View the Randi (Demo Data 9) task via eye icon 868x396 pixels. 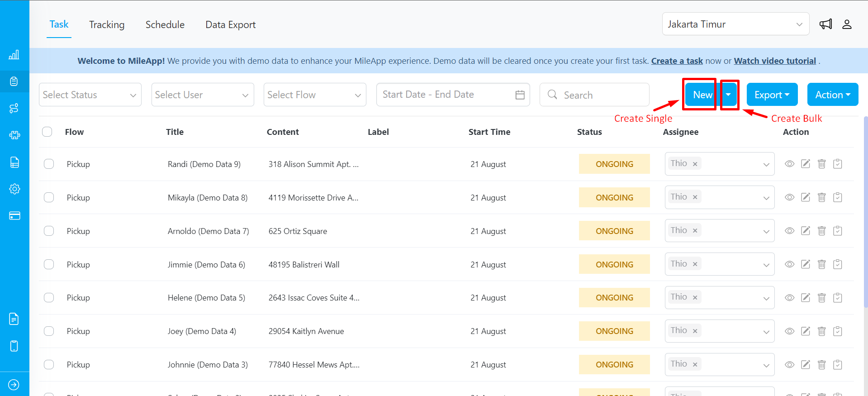(x=790, y=164)
